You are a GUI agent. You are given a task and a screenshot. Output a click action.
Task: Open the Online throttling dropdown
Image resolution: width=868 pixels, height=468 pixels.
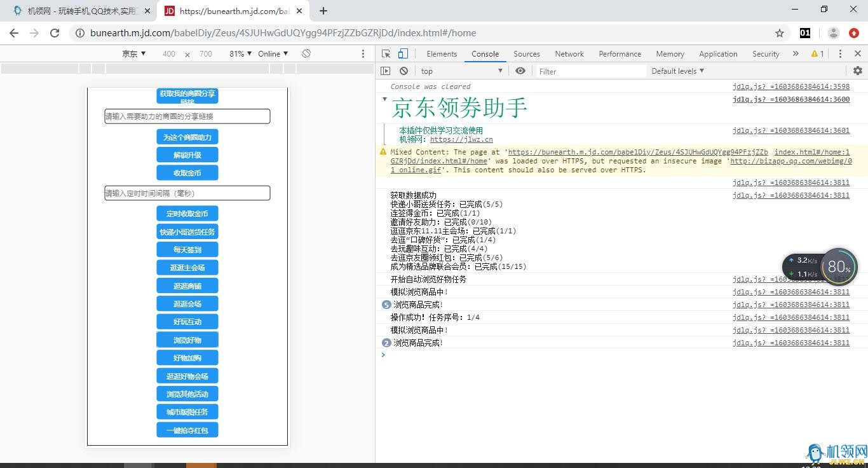pos(273,54)
